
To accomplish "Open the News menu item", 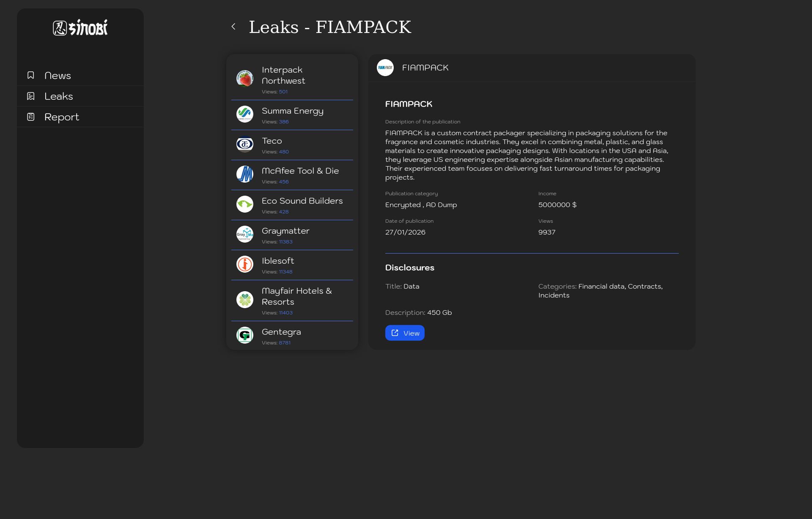I will [58, 76].
